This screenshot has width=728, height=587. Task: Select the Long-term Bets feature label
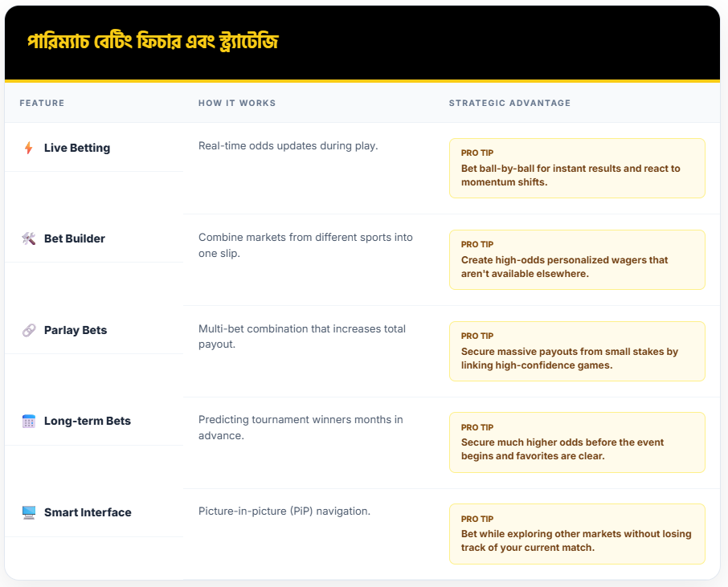[88, 421]
